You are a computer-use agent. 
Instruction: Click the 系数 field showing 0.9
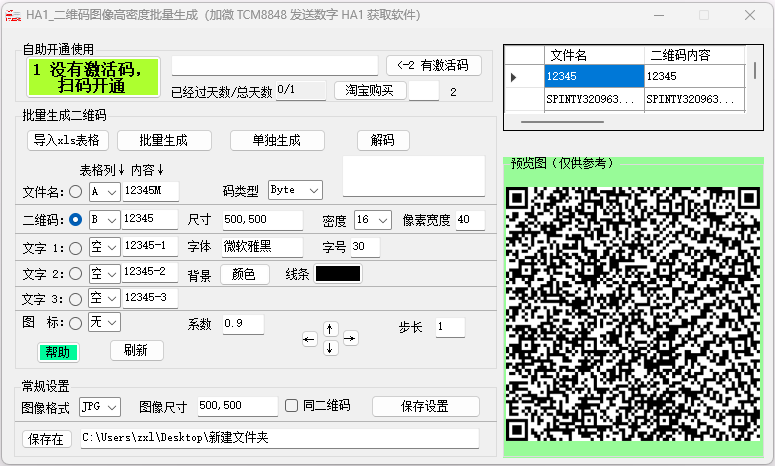point(243,324)
